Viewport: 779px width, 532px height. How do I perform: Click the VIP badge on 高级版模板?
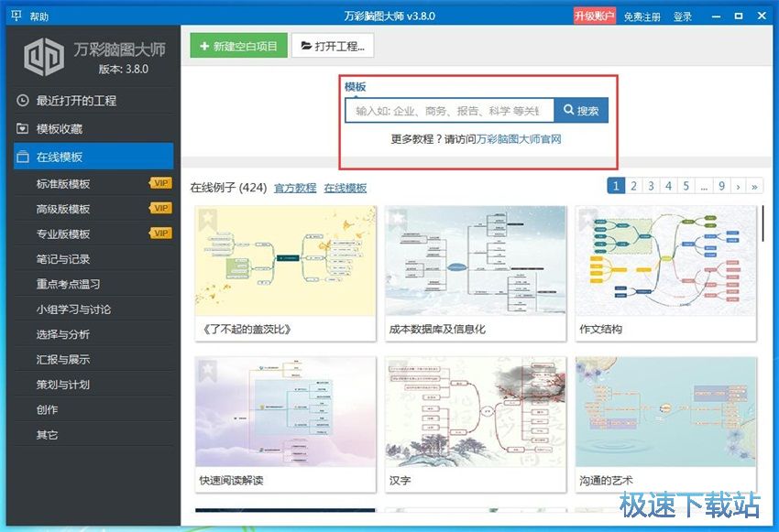(x=160, y=208)
